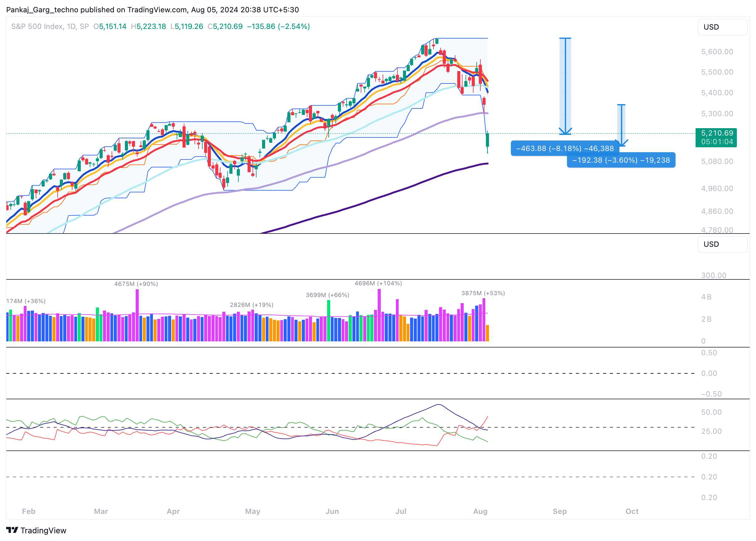Image resolution: width=756 pixels, height=541 pixels.
Task: Click the small blue measurement arrowhead
Action: [621, 143]
